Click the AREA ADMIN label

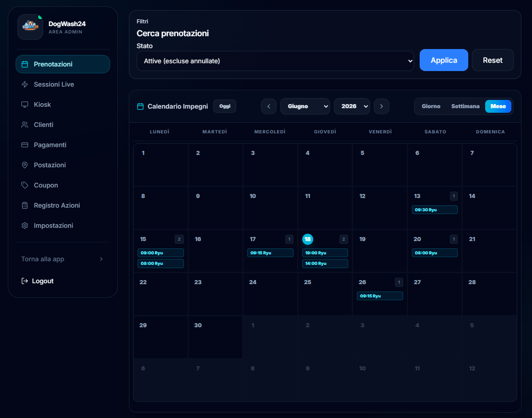click(66, 32)
